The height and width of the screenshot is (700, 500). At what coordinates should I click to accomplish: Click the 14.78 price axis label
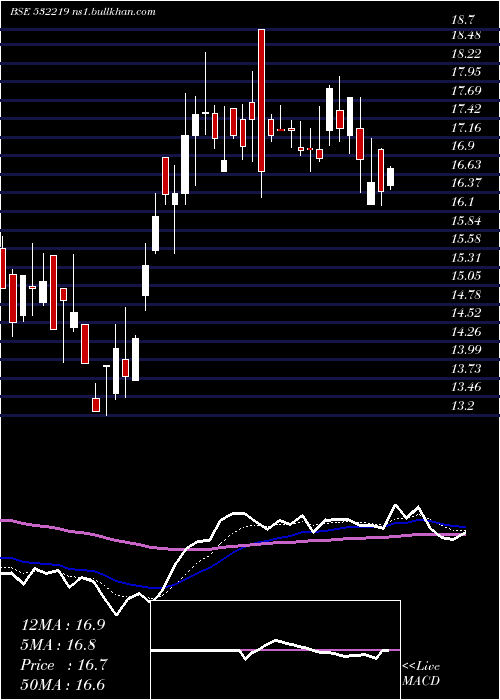click(x=466, y=294)
